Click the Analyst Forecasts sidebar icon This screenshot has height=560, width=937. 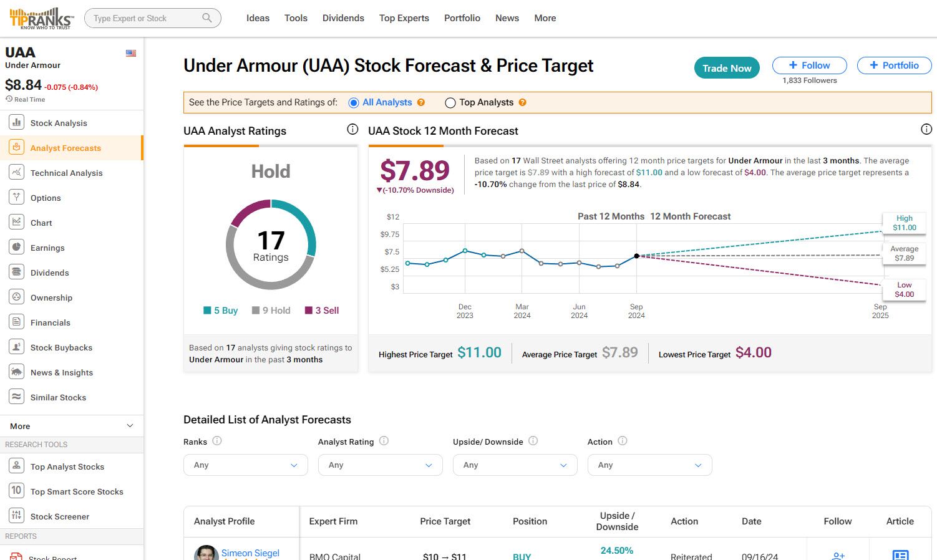17,147
